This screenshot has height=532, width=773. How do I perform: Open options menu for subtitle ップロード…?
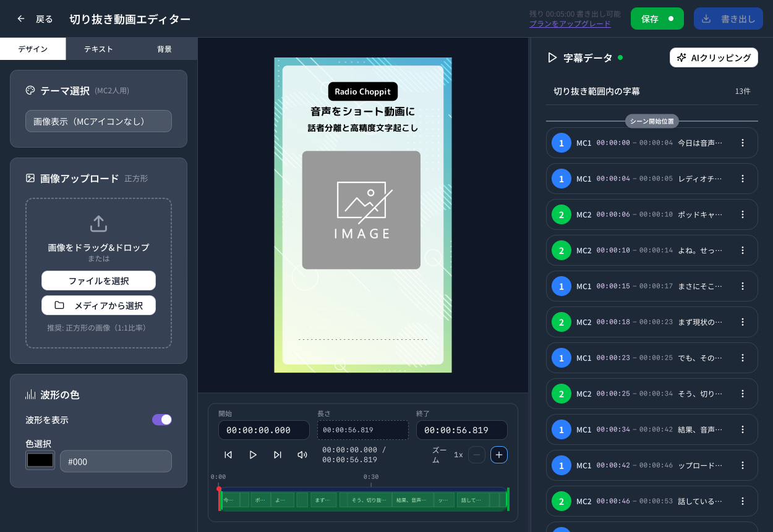click(743, 465)
